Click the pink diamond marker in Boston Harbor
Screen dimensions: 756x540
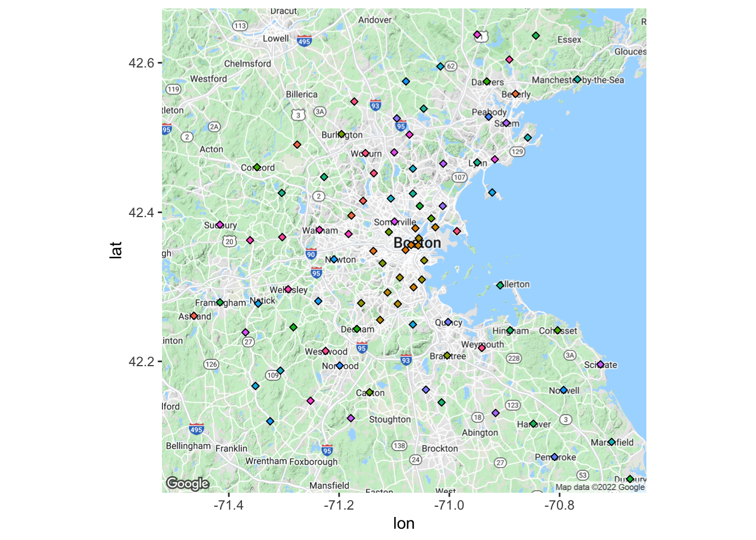click(457, 231)
